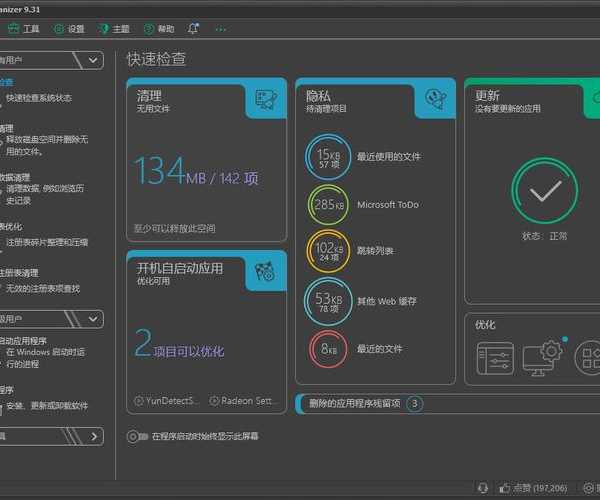Click the 快速检查 page heading
Image resolution: width=600 pixels, height=500 pixels.
coord(156,59)
